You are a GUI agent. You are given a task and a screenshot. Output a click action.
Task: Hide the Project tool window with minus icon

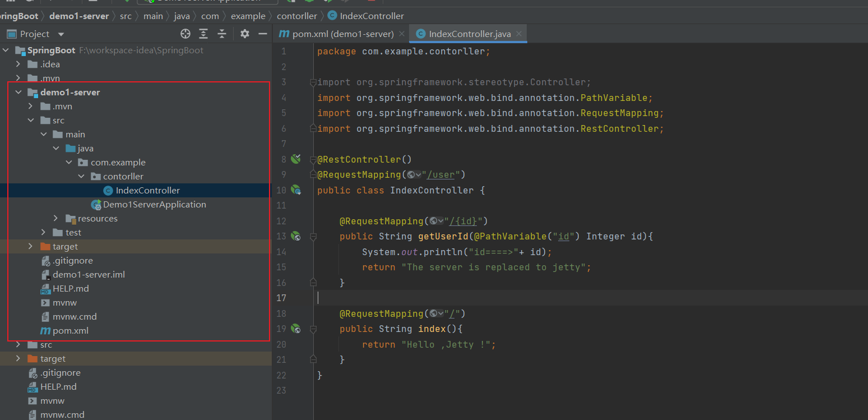click(262, 34)
